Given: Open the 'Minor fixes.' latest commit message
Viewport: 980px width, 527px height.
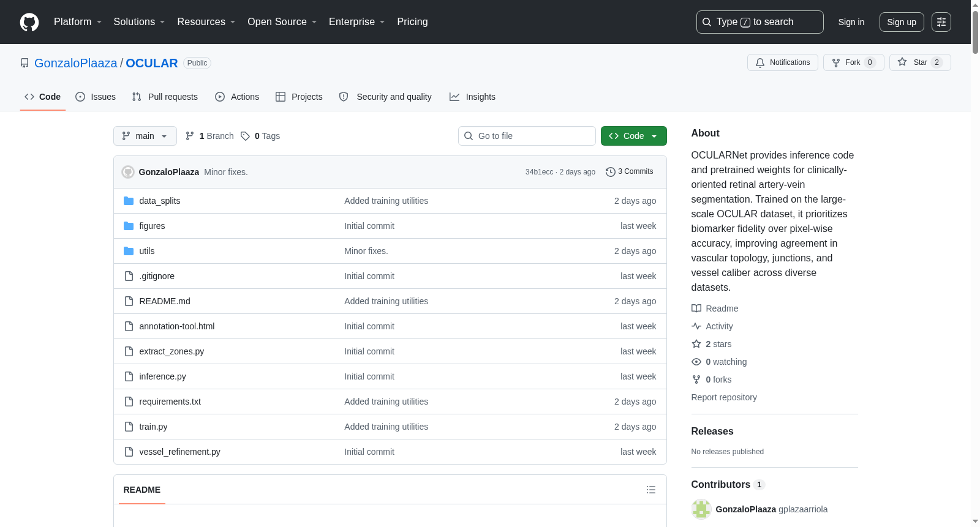Looking at the screenshot, I should click(226, 172).
